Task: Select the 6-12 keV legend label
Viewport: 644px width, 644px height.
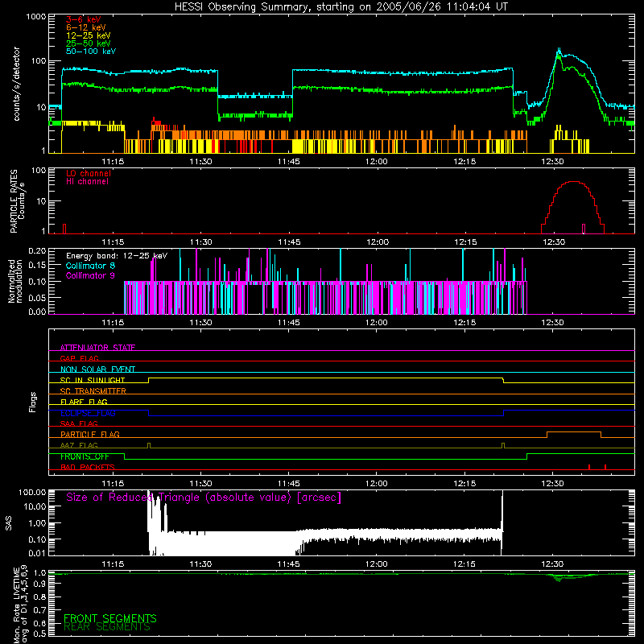Action: click(85, 27)
